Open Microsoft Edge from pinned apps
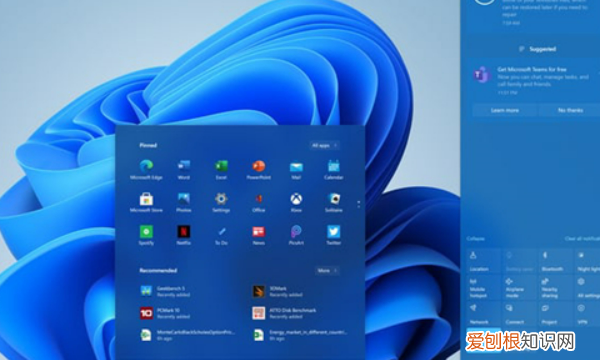Screen dimensions: 600x360 click(x=146, y=169)
